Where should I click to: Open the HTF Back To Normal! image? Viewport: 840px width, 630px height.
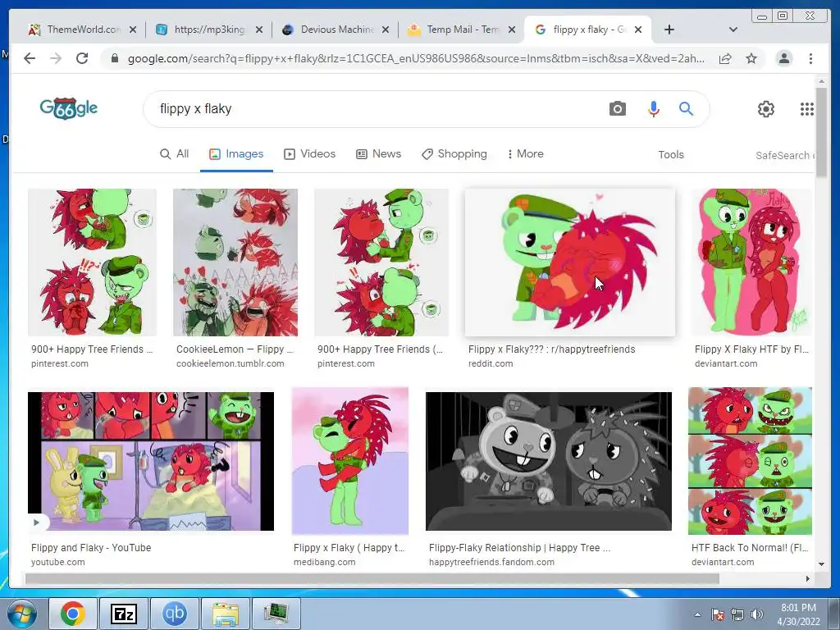pos(750,461)
